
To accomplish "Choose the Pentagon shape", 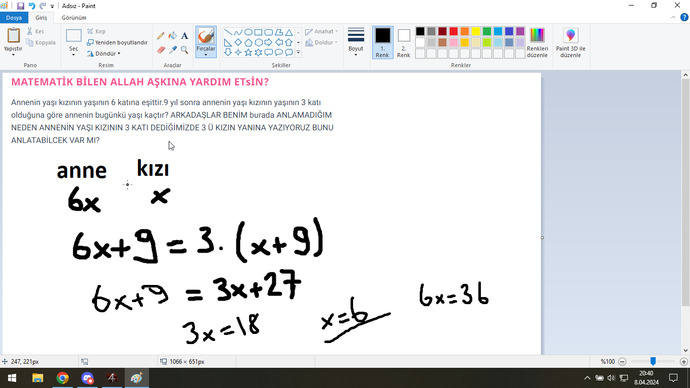I will point(248,43).
